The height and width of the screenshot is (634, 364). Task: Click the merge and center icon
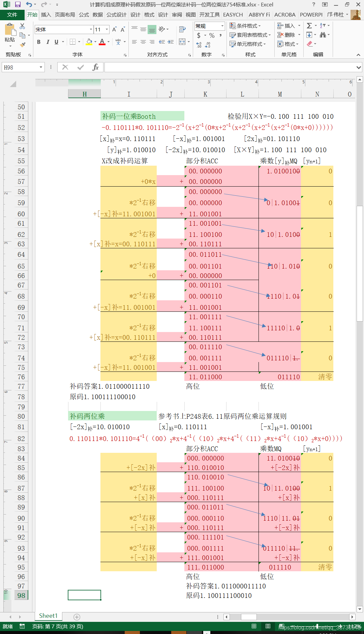pos(182,42)
